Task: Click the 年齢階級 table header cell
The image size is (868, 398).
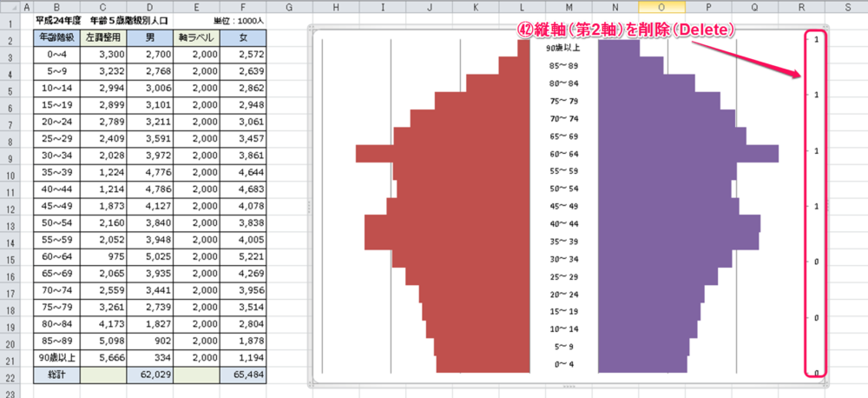Action: [x=56, y=37]
